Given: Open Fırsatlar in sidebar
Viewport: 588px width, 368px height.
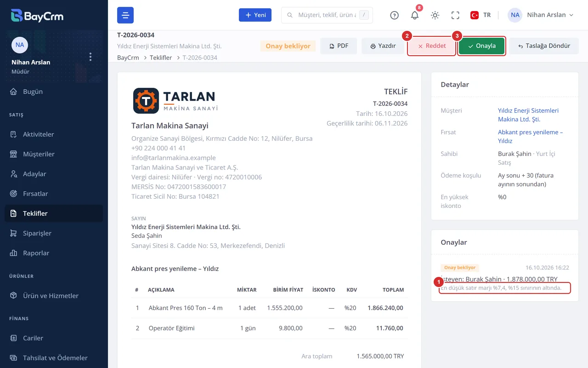Looking at the screenshot, I should point(54,194).
